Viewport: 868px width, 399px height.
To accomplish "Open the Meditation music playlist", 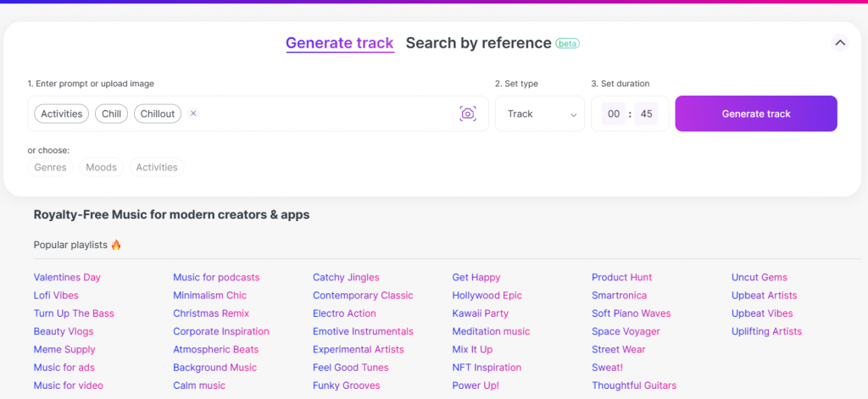I will coord(491,331).
